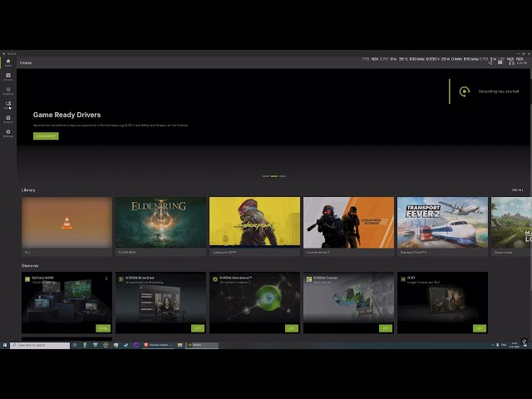Screen dimensions: 532x399
Task: Click the Learn More button
Action: coord(46,136)
